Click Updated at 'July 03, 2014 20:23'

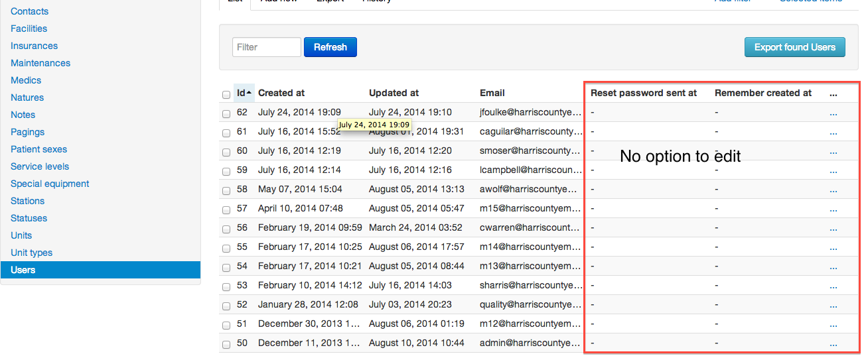[410, 304]
